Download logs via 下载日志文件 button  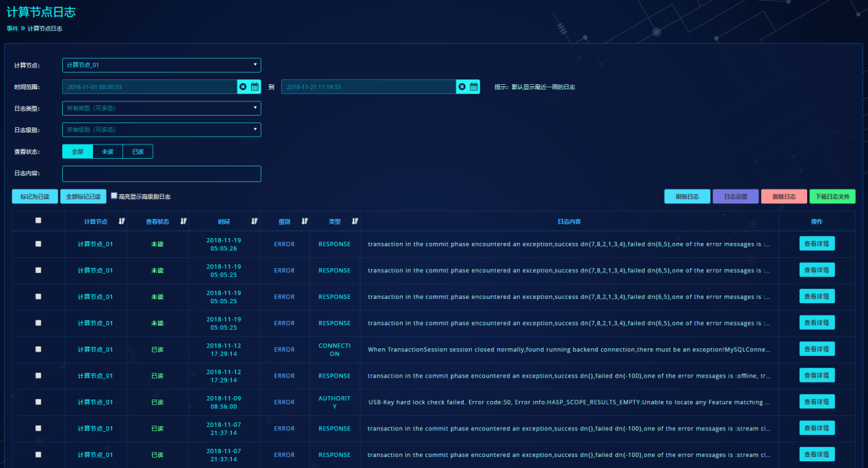[832, 196]
